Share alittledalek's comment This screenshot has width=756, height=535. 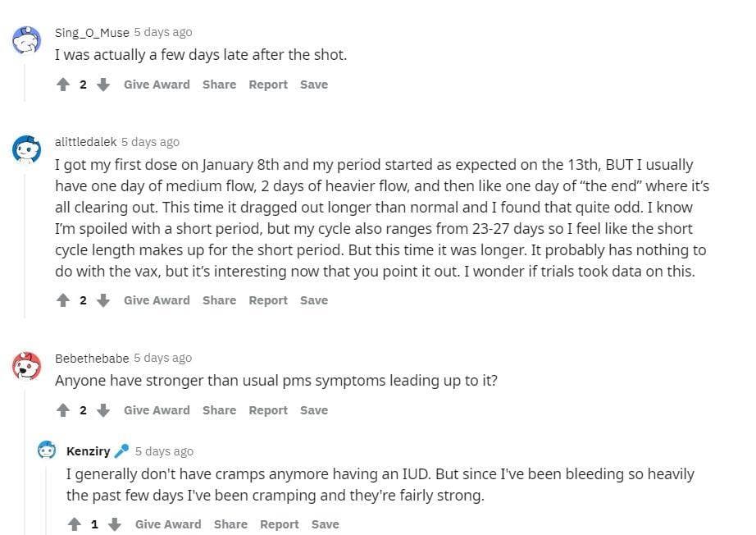click(x=219, y=300)
